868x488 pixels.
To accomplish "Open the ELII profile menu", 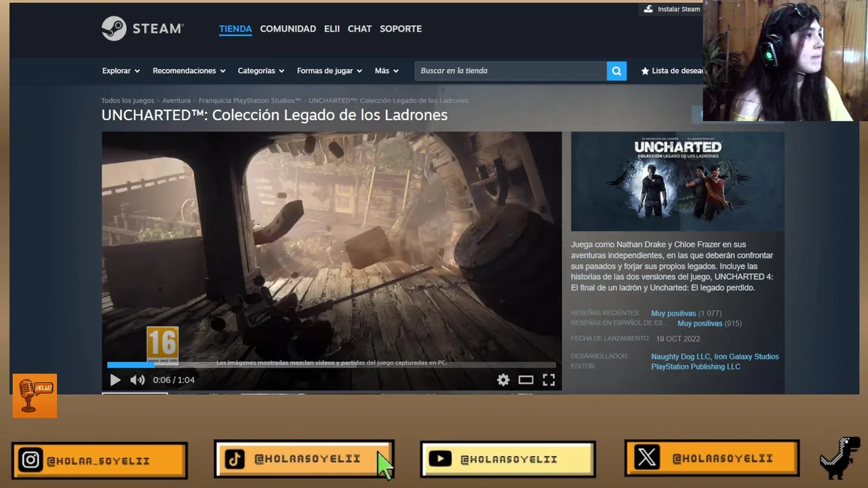I will pyautogui.click(x=332, y=28).
